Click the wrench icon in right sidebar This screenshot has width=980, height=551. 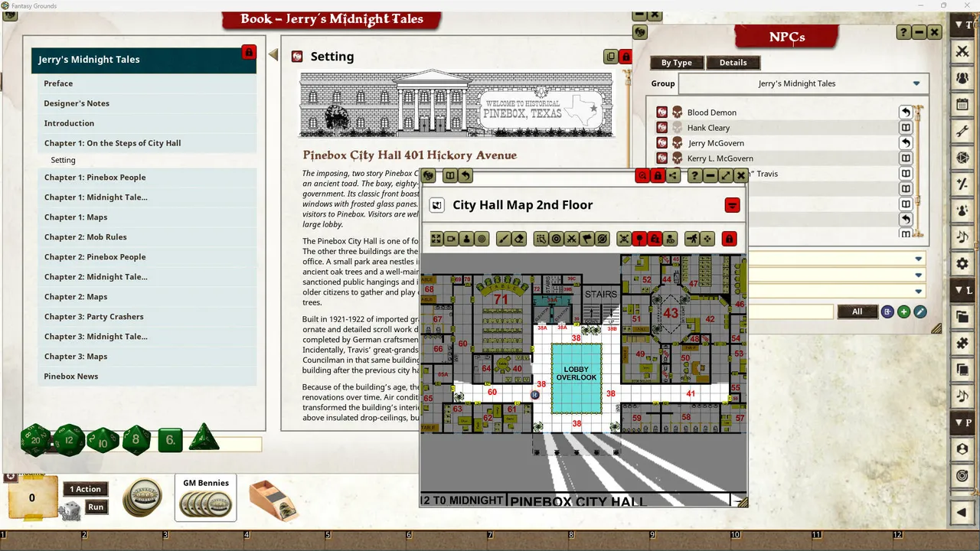pos(962,131)
